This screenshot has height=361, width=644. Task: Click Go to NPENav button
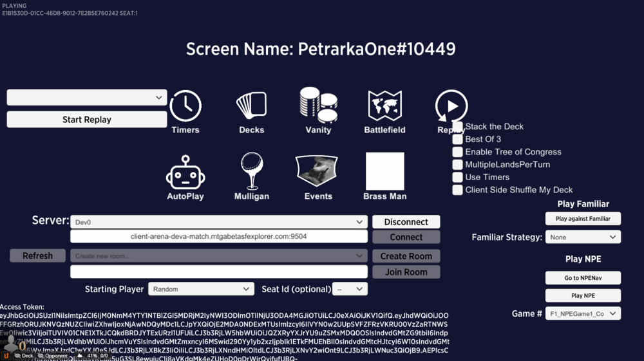[x=583, y=278]
